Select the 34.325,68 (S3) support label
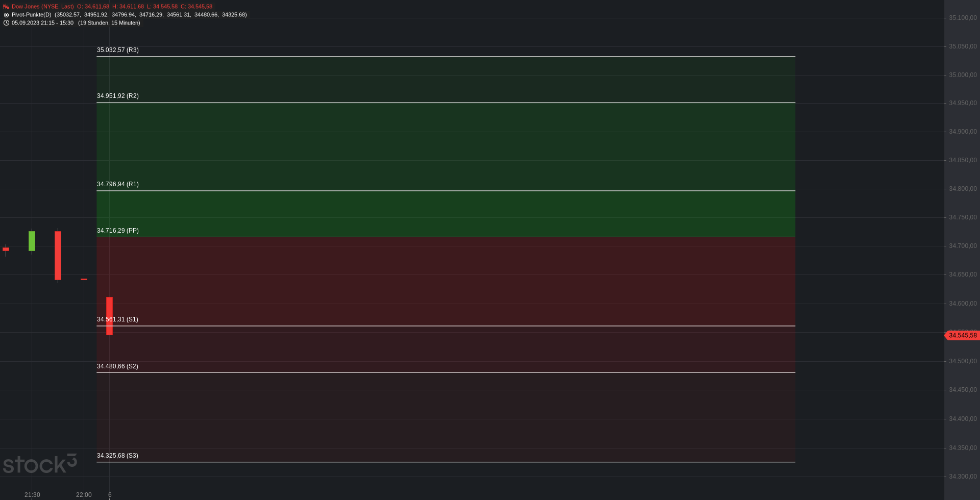This screenshot has height=500, width=980. tap(117, 456)
